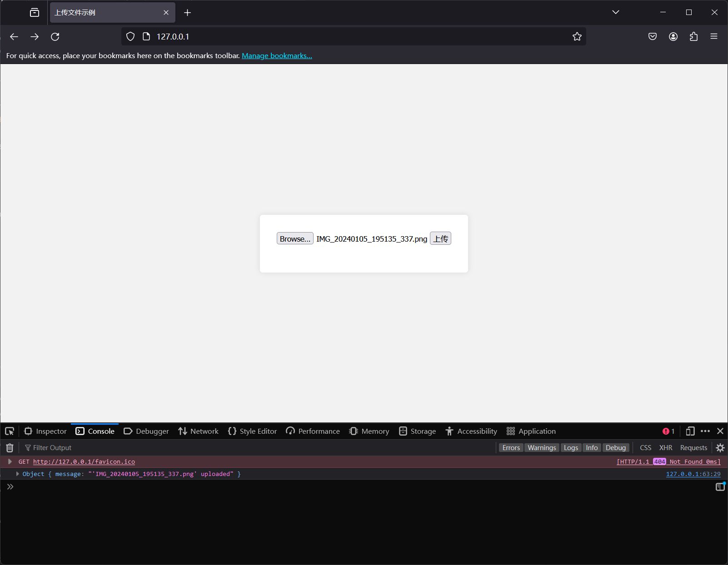Open the list all tabs dropdown
This screenshot has width=728, height=565.
click(x=615, y=12)
